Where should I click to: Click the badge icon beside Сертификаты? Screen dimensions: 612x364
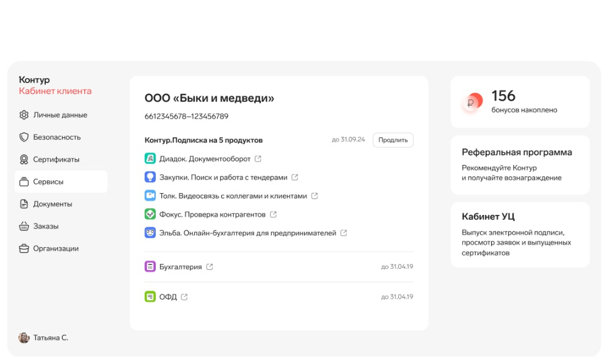24,159
